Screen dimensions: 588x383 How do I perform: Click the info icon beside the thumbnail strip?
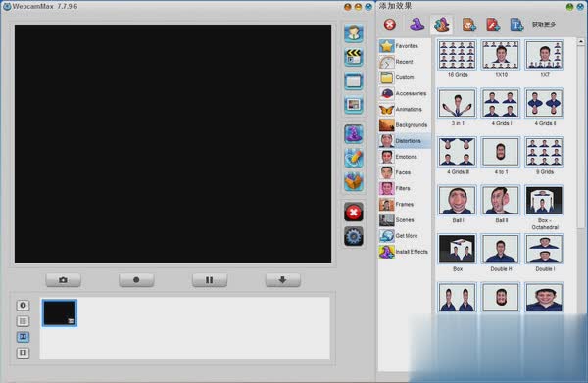point(23,305)
